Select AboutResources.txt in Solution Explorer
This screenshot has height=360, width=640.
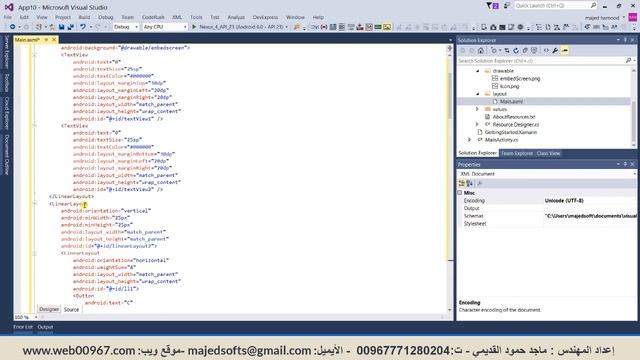513,117
